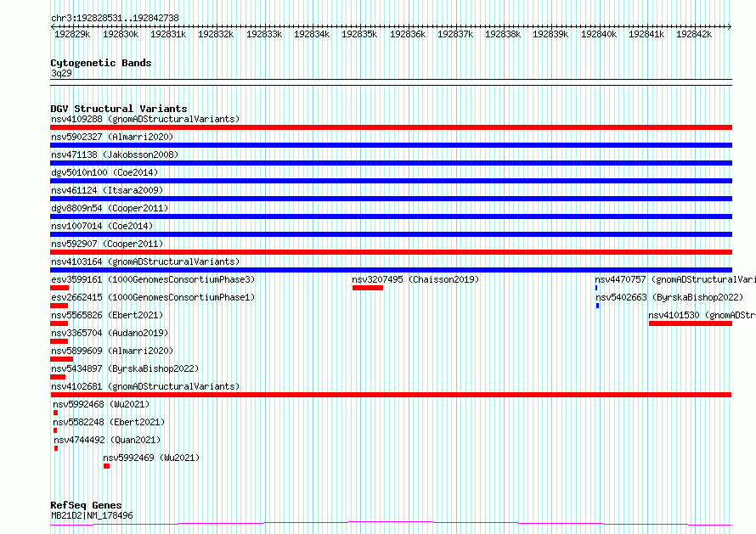This screenshot has width=756, height=534.
Task: Click the red bar under nsv4101530
Action: [691, 323]
